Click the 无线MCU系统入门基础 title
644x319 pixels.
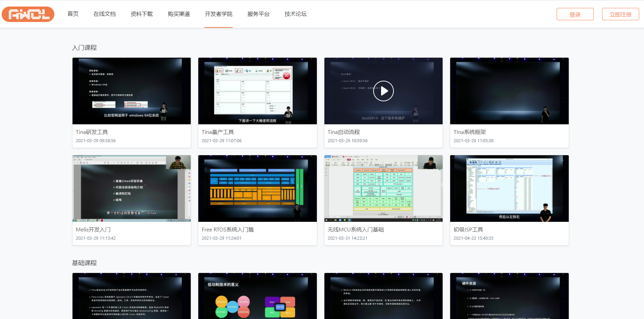coord(356,230)
